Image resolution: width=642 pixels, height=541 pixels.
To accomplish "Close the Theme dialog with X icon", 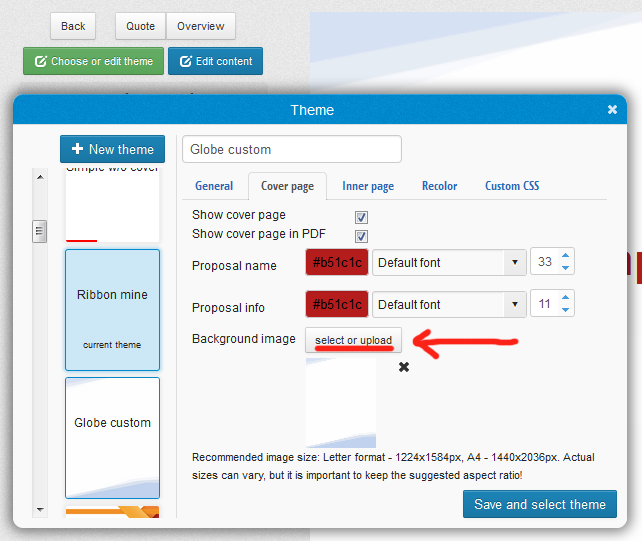I will coord(612,110).
